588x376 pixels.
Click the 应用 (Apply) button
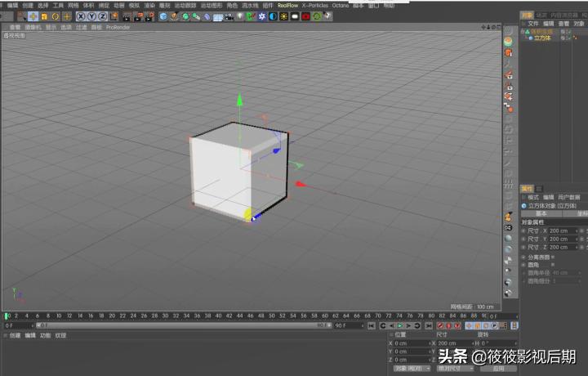498,368
